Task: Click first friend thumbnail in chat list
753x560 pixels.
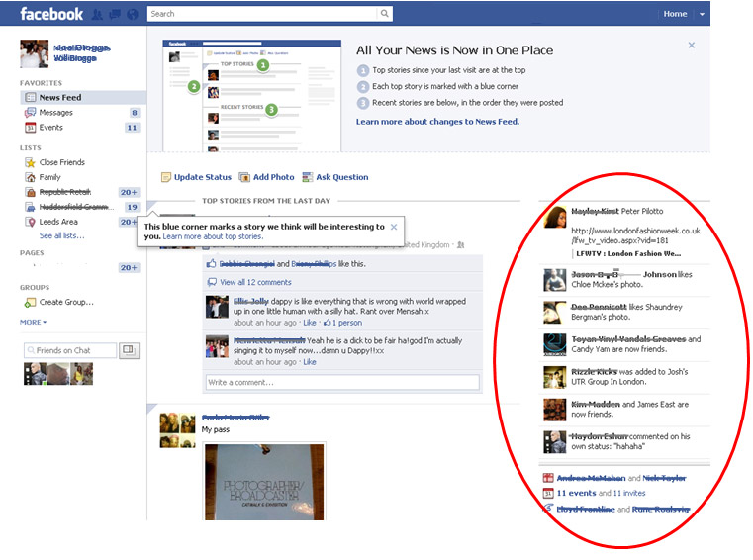Action: coord(35,374)
